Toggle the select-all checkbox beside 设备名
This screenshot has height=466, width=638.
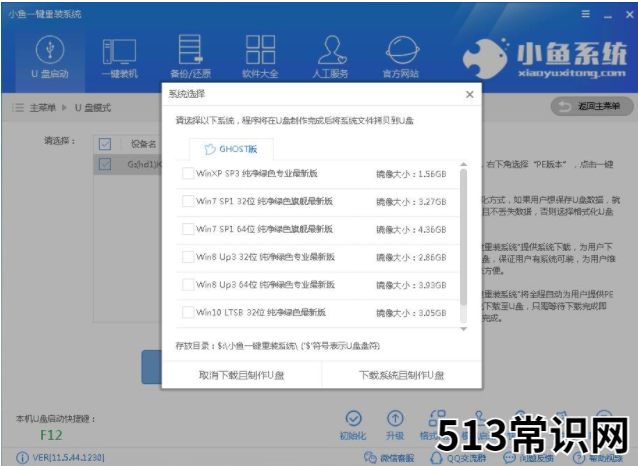click(105, 144)
